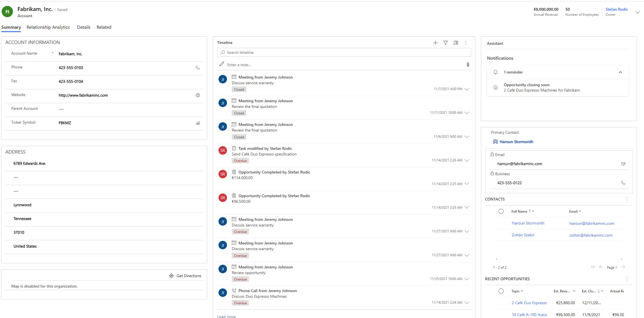Click the send email icon beside haroun@fabrikaminc.com
This screenshot has width=644, height=318.
[x=623, y=164]
